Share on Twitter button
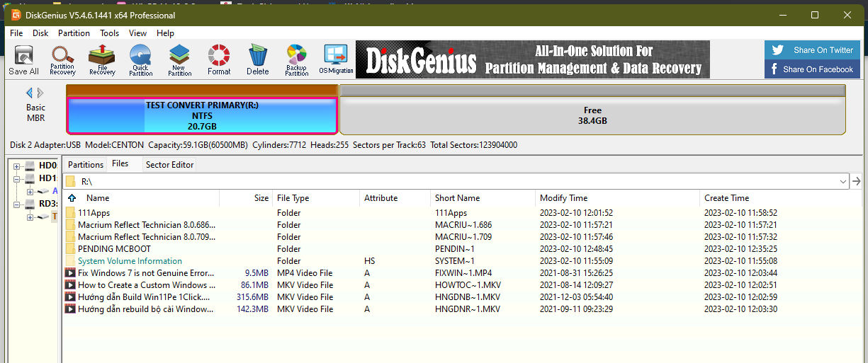Viewport: 868px width, 363px height. coord(812,50)
